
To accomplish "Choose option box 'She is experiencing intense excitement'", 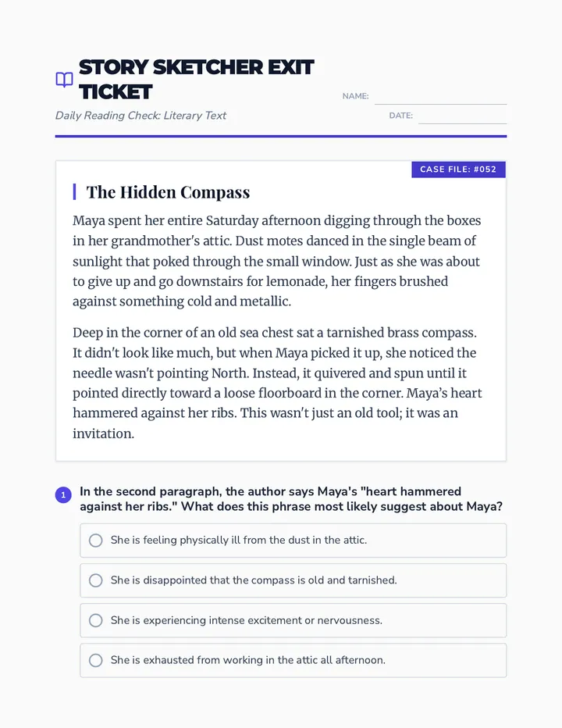I will [293, 620].
